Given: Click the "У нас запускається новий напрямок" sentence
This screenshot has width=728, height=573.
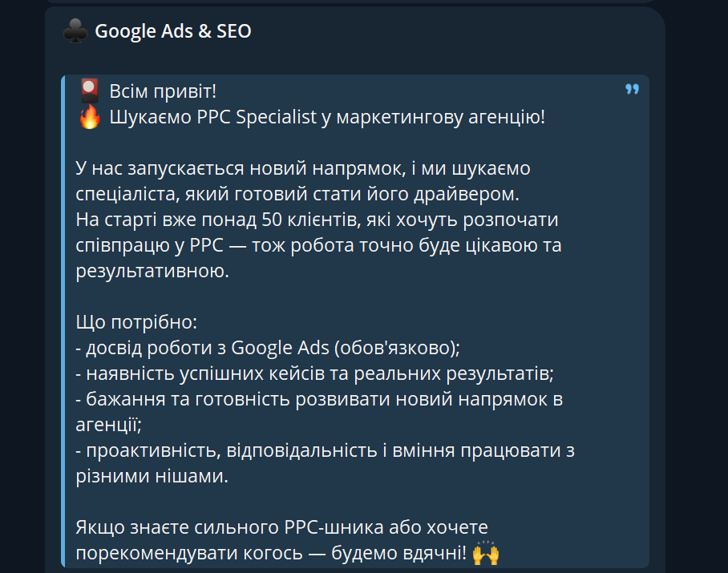Looking at the screenshot, I should (x=303, y=168).
